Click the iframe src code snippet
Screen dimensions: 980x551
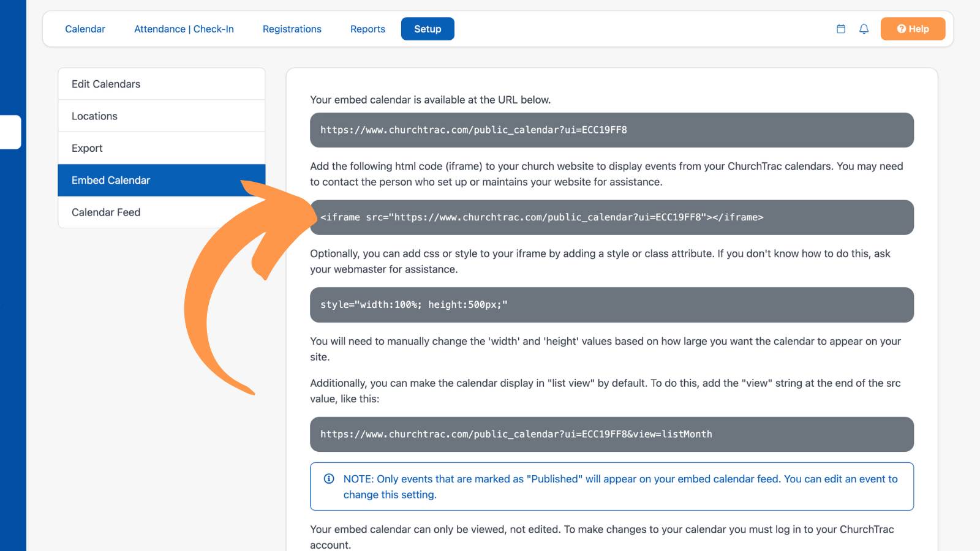[x=612, y=217]
